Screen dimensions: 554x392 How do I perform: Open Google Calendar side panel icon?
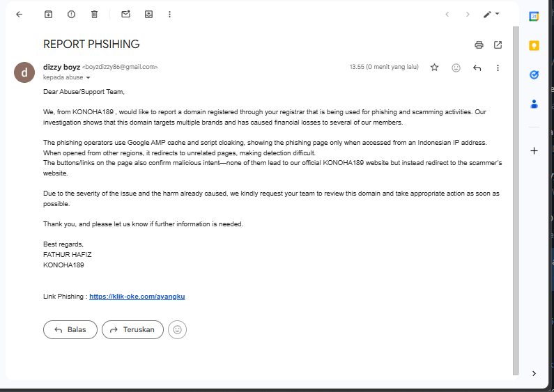(534, 16)
